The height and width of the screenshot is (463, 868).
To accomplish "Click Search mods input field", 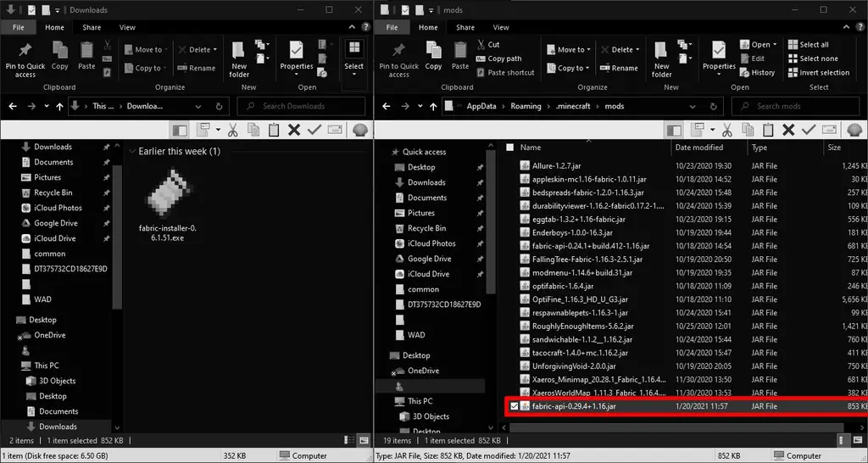I will coord(795,106).
